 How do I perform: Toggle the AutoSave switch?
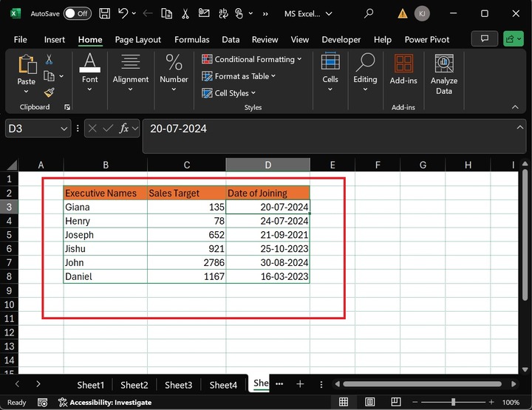click(x=77, y=13)
